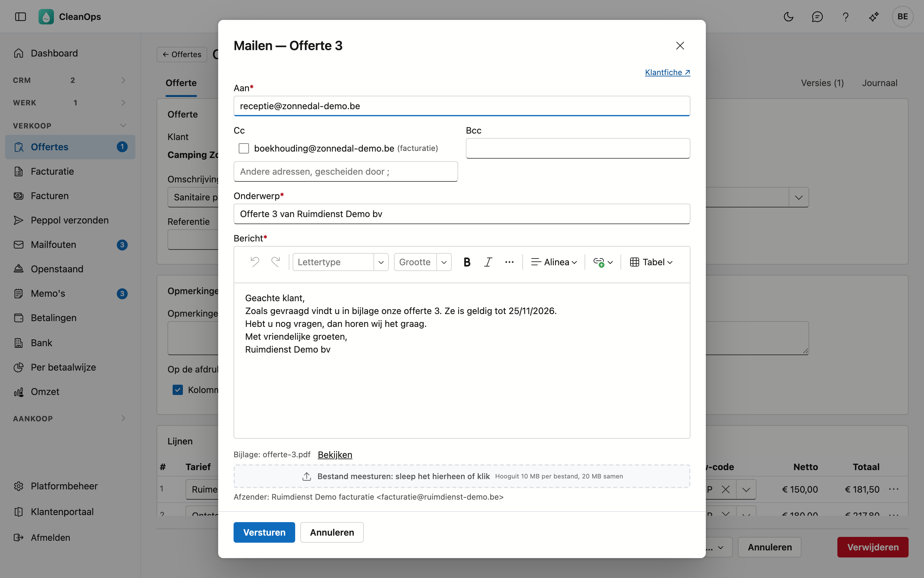Toggle the sidebar panel icon

click(x=20, y=16)
